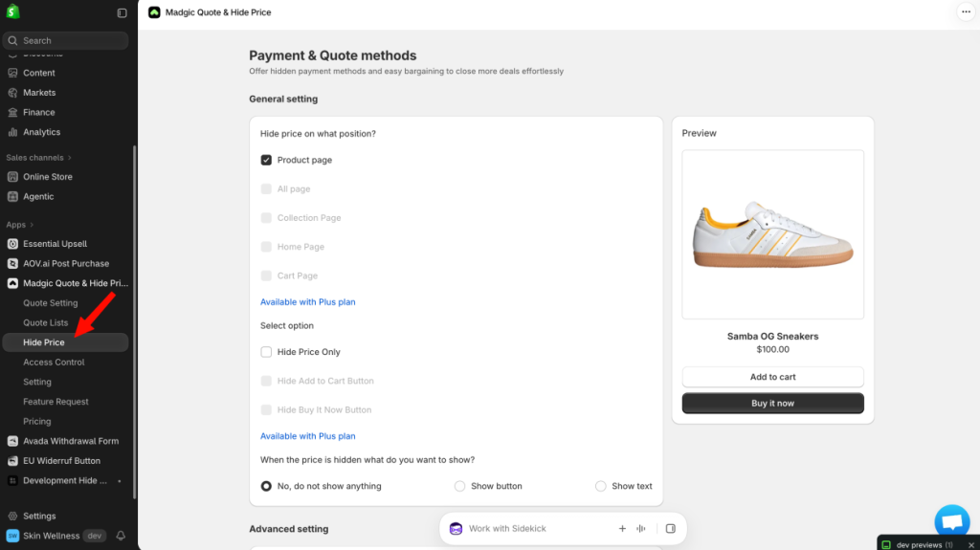The image size is (980, 550).
Task: Click the Online Store icon
Action: [12, 177]
